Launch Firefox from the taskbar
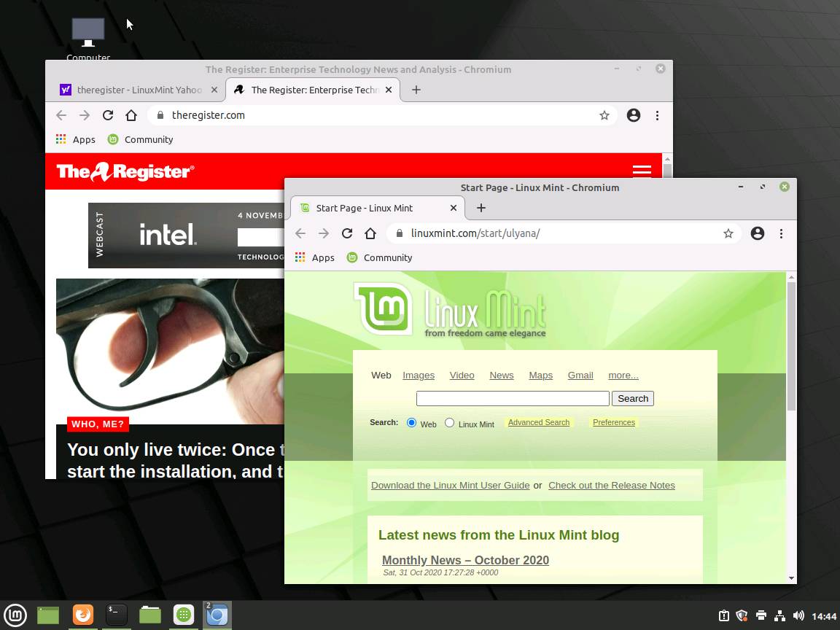The height and width of the screenshot is (630, 840). (x=83, y=615)
